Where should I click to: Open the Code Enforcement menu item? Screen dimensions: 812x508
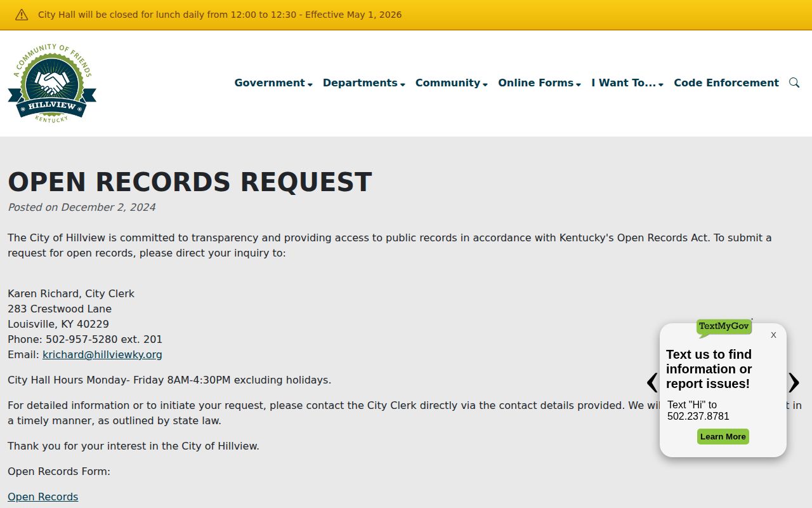coord(726,83)
